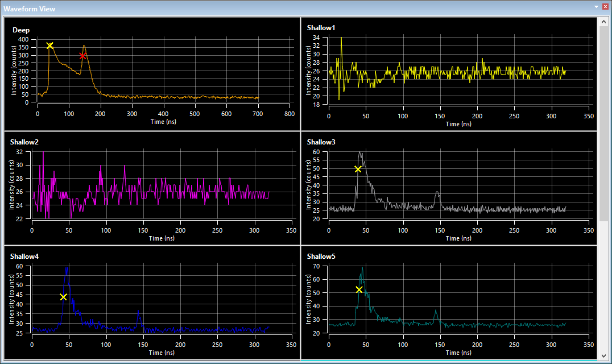Select the yellow X marker in Shallow4 plot

click(63, 297)
